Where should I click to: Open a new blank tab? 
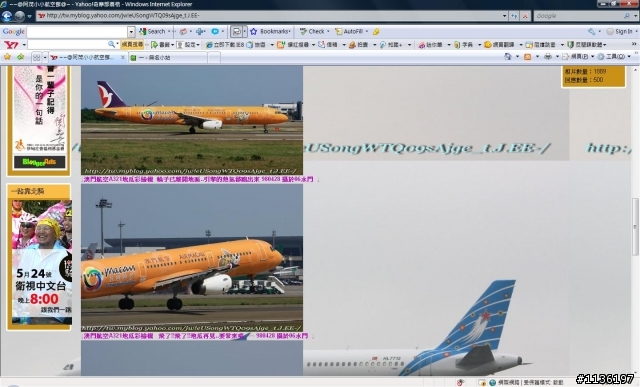(x=214, y=58)
